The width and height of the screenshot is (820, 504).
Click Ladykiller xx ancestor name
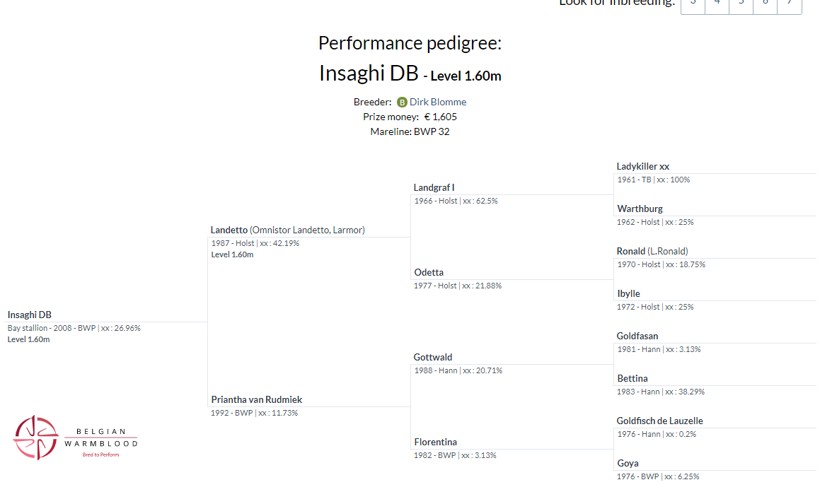click(x=642, y=166)
